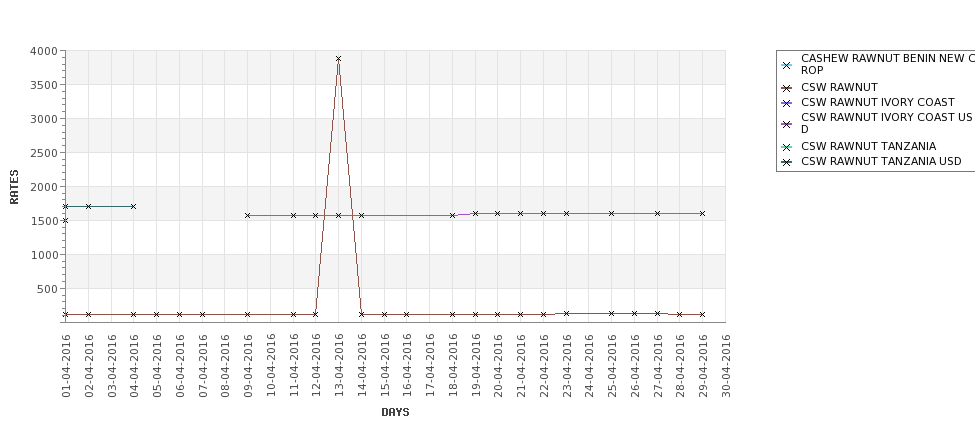Click the 24-04-2016 date label
Image resolution: width=975 pixels, height=429 pixels.
589,366
